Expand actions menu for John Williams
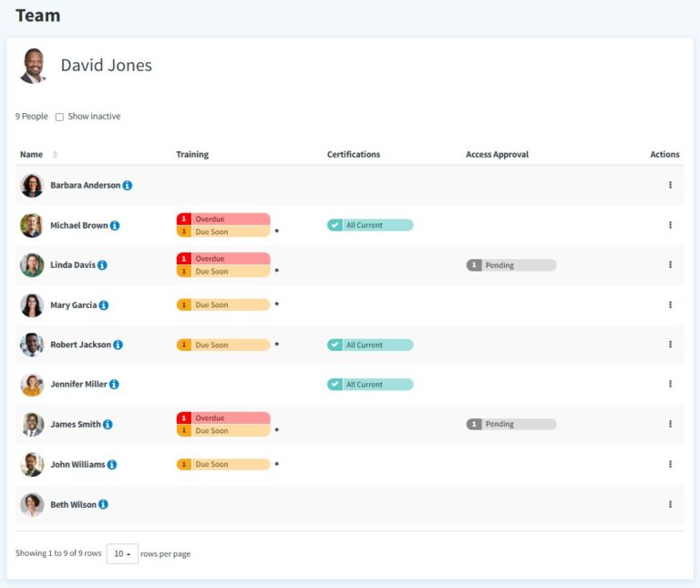This screenshot has width=700, height=588. click(x=670, y=464)
